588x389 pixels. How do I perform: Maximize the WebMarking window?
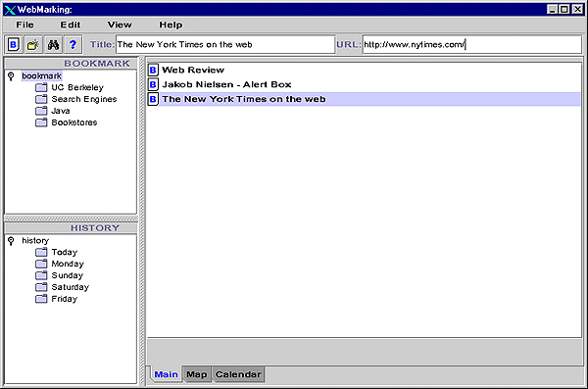tap(564, 10)
